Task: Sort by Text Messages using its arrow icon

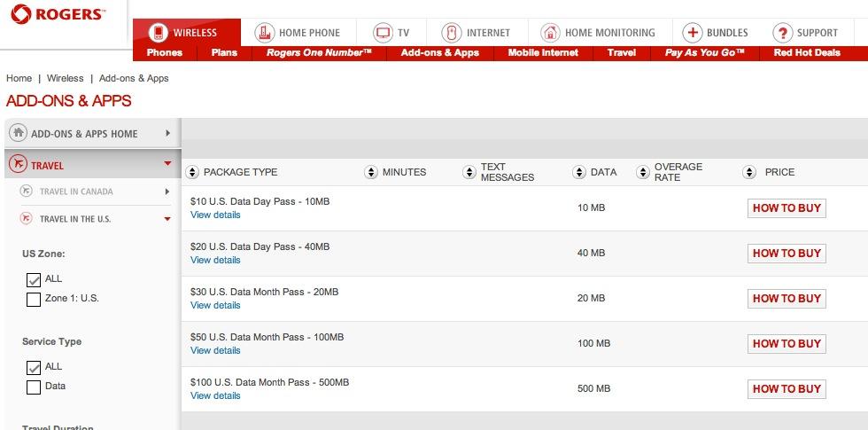Action: pyautogui.click(x=469, y=172)
